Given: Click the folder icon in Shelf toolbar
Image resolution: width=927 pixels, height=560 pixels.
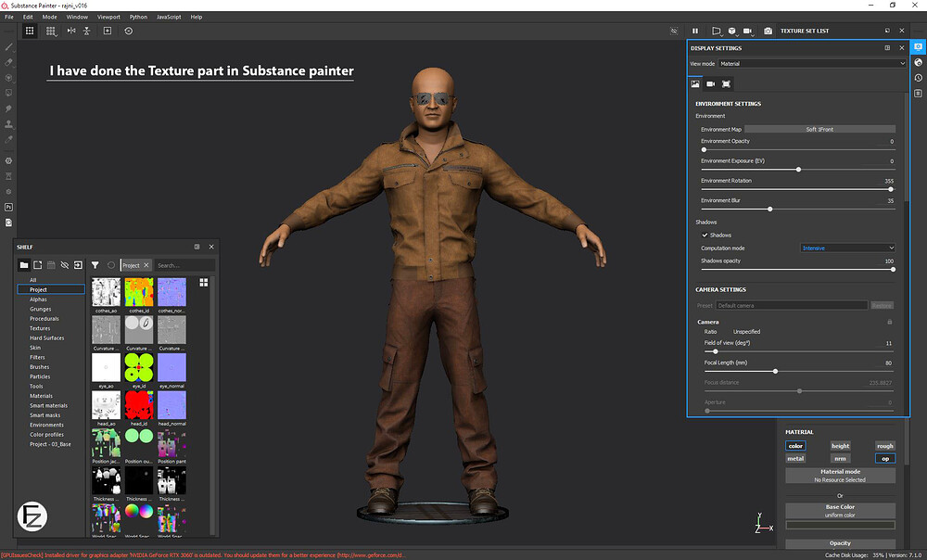Looking at the screenshot, I should [x=24, y=265].
